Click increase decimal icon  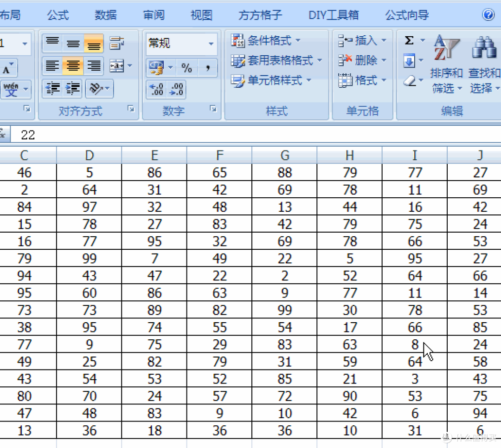[157, 89]
